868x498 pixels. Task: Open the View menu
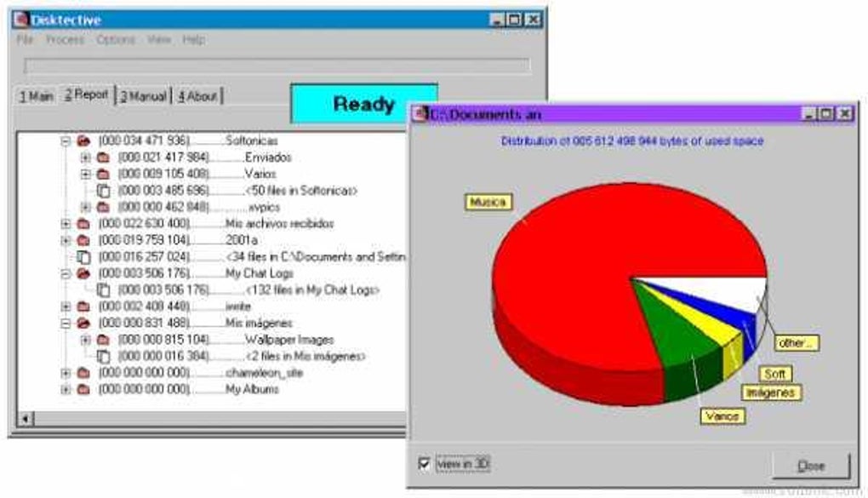(159, 39)
